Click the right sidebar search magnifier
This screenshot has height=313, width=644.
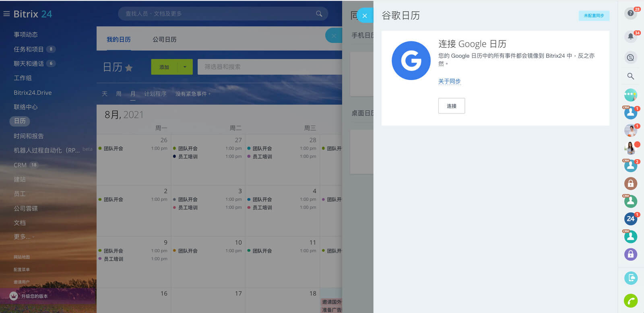coord(631,76)
